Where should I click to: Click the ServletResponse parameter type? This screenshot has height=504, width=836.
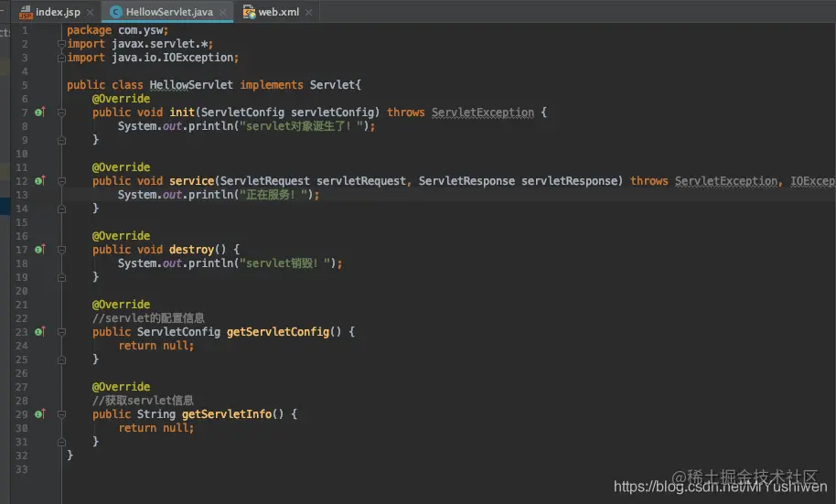(x=466, y=181)
